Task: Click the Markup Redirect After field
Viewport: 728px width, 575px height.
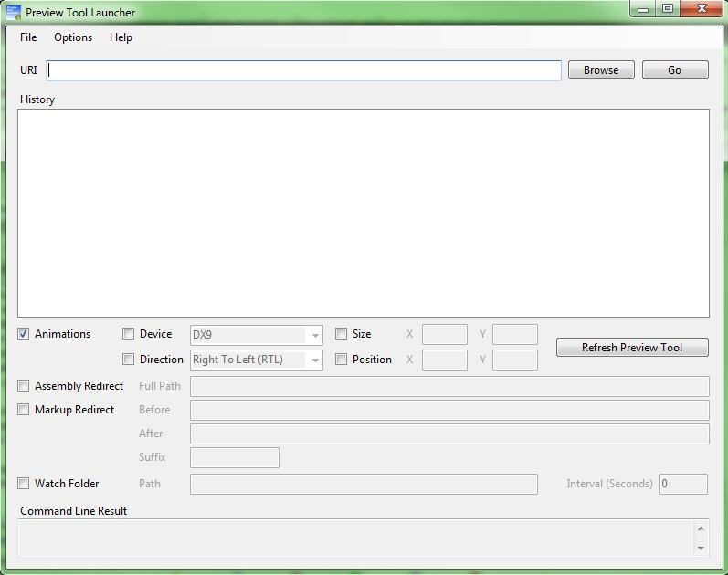Action: [x=449, y=434]
